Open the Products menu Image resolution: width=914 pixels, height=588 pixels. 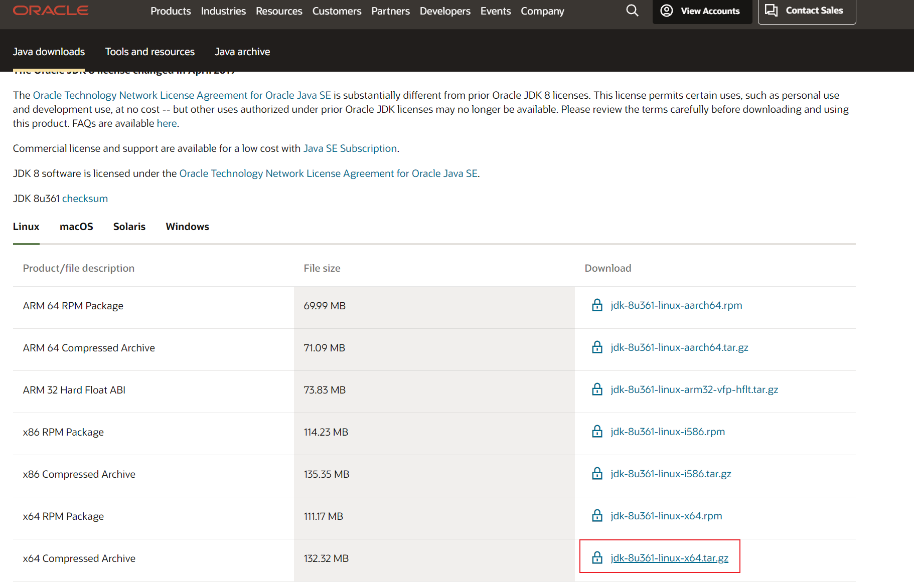pos(171,11)
